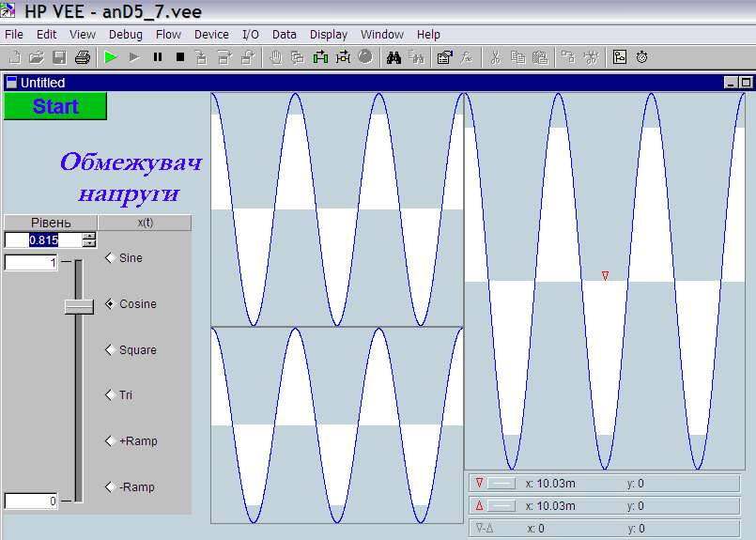Click the HP VEE application title bar icon
This screenshot has height=540, width=756.
tap(8, 10)
